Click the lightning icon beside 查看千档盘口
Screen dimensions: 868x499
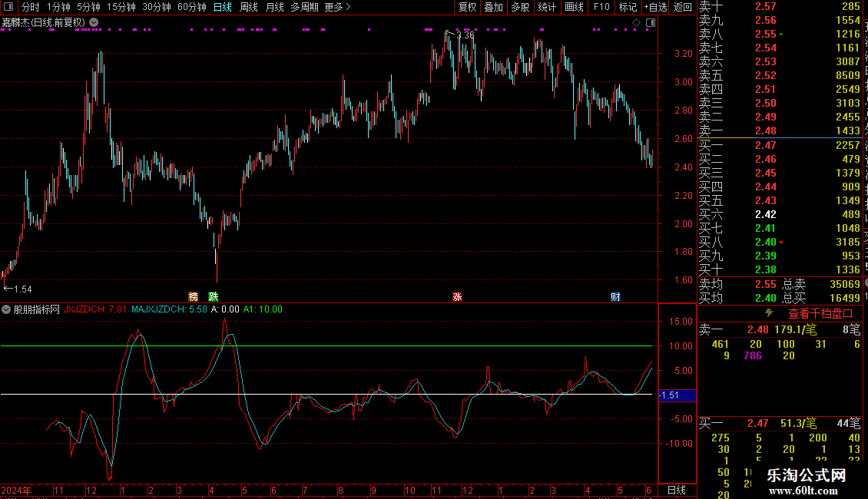click(x=769, y=313)
